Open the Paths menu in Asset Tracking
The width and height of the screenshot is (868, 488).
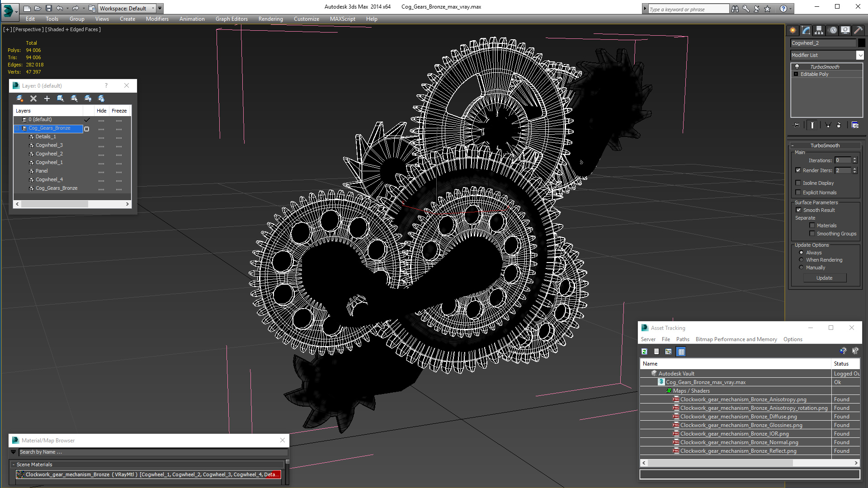point(683,339)
